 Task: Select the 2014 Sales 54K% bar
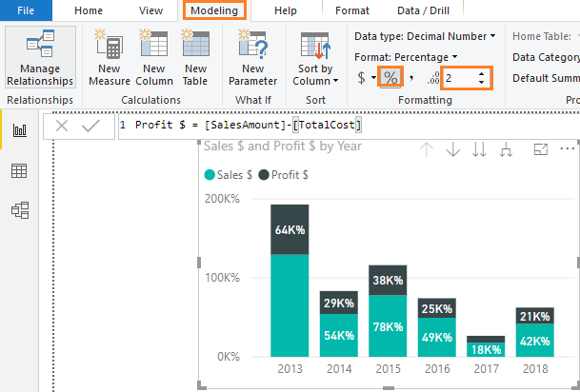339,335
